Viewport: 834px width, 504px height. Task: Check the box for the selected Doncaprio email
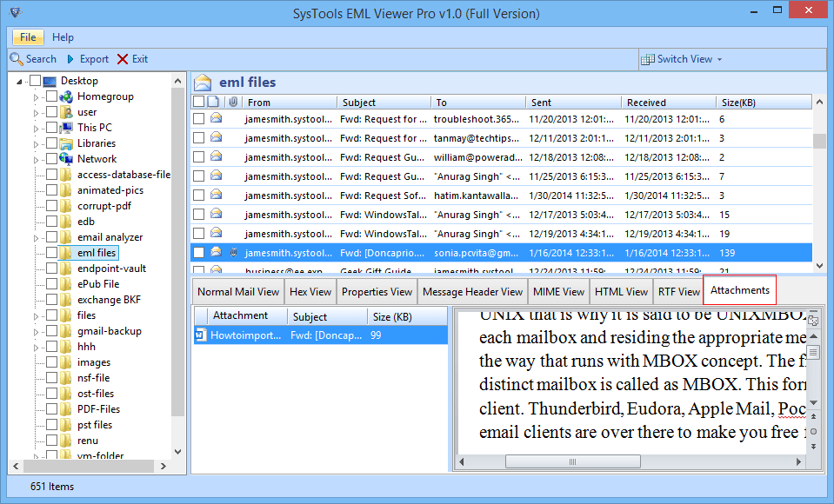click(x=198, y=253)
